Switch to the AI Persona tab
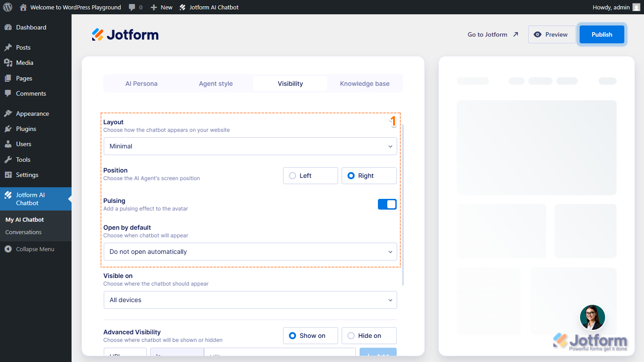 click(141, 84)
